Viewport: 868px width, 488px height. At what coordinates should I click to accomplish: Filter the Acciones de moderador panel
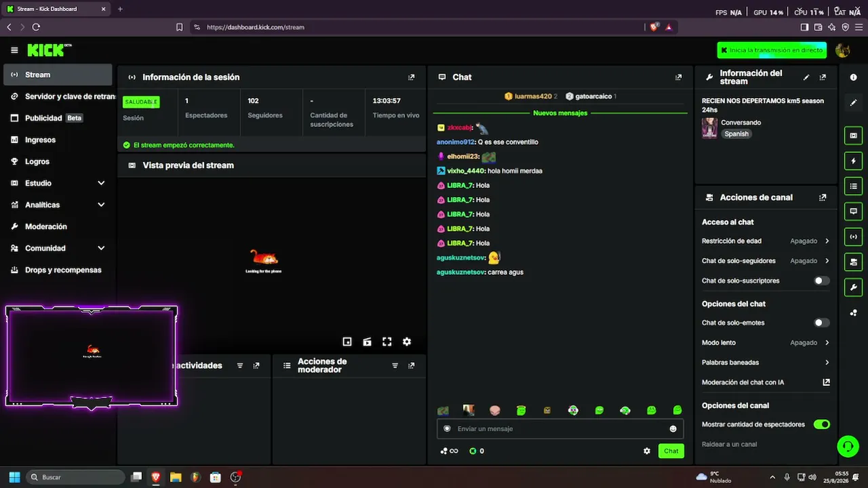(x=395, y=365)
